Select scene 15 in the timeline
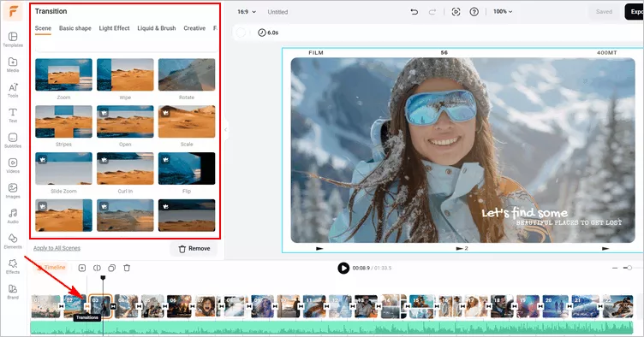644x337 pixels. pyautogui.click(x=421, y=306)
